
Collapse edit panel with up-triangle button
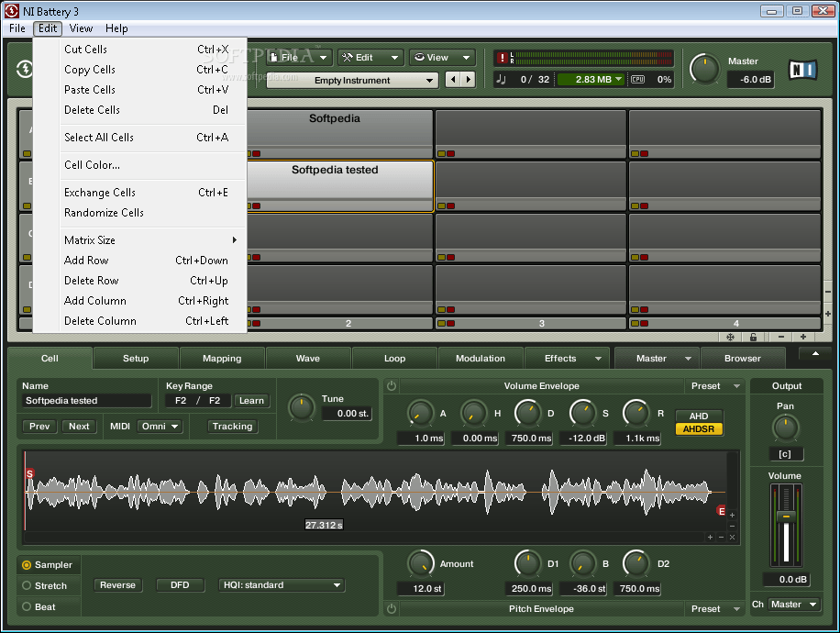coord(815,354)
